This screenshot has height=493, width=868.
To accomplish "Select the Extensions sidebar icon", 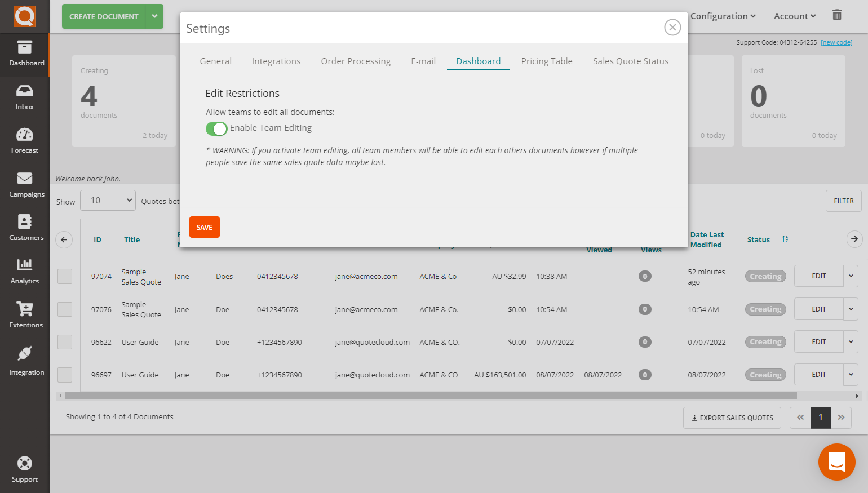I will pyautogui.click(x=24, y=316).
